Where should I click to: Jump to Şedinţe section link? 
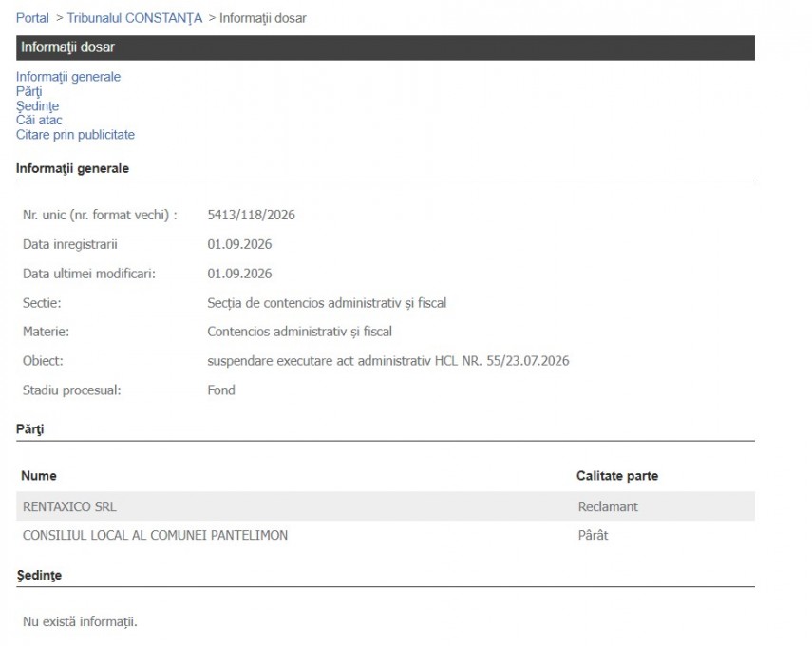tap(37, 105)
